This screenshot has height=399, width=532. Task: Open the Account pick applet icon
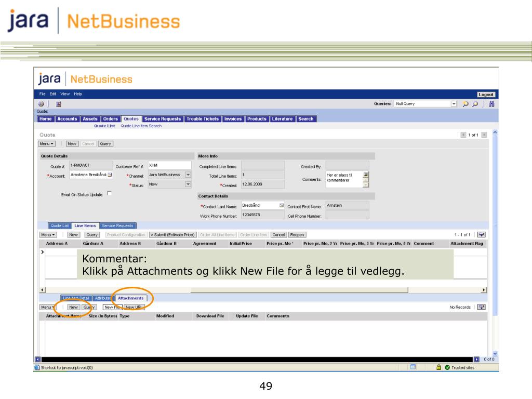(110, 175)
